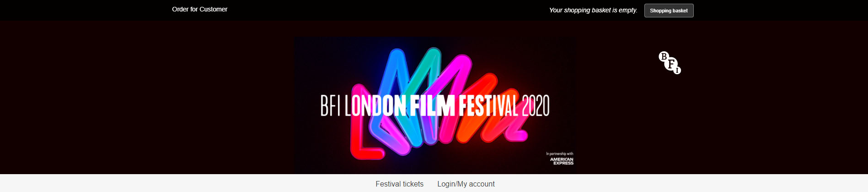Click the 'B' circle of BFI logo
Image resolution: width=868 pixels, height=192 pixels.
(664, 56)
